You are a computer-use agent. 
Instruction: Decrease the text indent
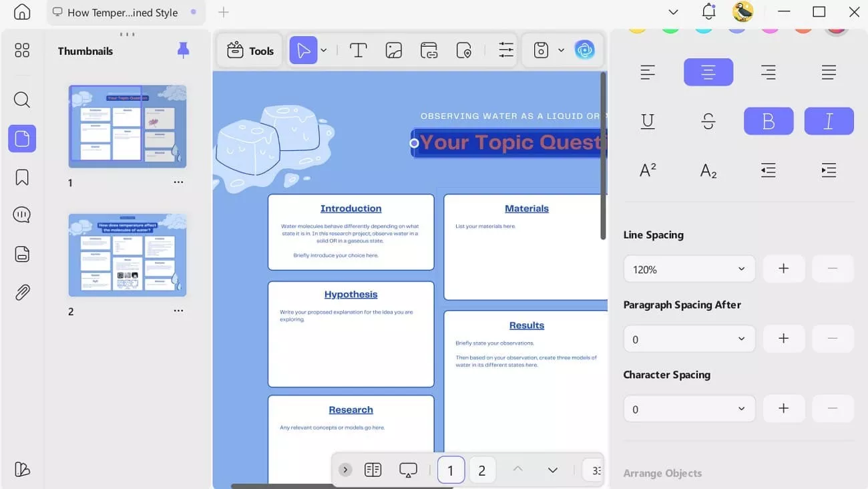coord(769,171)
